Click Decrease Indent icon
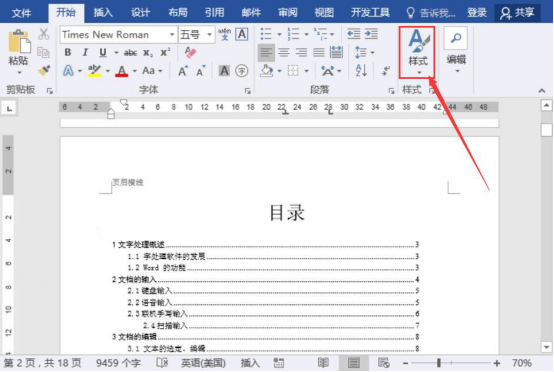The image size is (554, 372). (x=353, y=34)
